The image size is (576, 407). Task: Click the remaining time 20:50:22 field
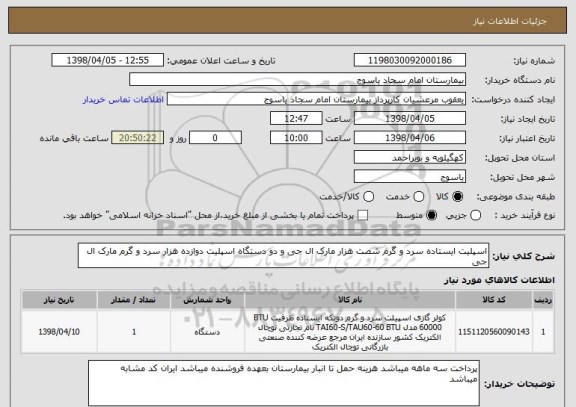tap(137, 138)
